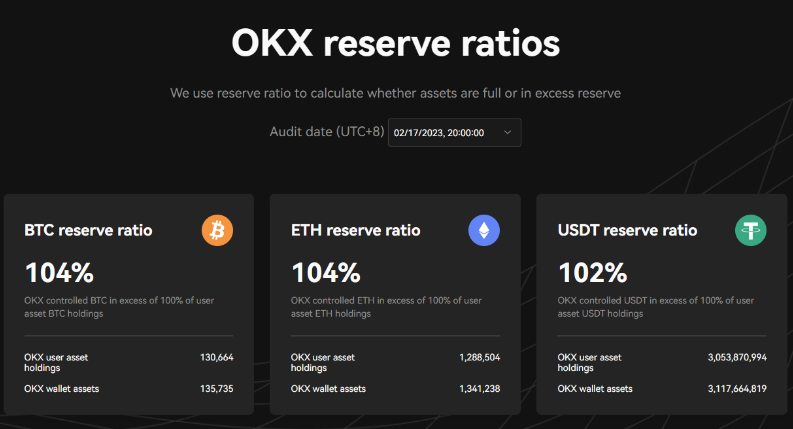Viewport: 793px width, 429px height.
Task: Click BTC wallet assets value 135,735
Action: (x=217, y=388)
